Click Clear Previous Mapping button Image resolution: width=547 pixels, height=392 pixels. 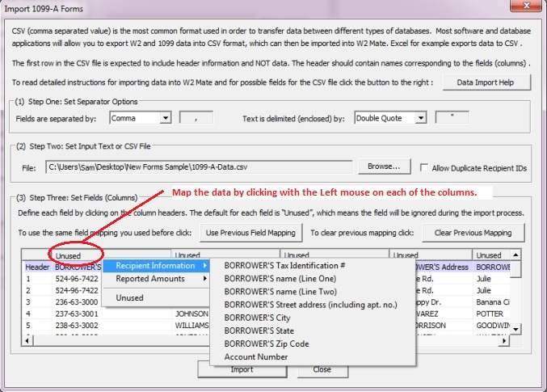coord(473,233)
